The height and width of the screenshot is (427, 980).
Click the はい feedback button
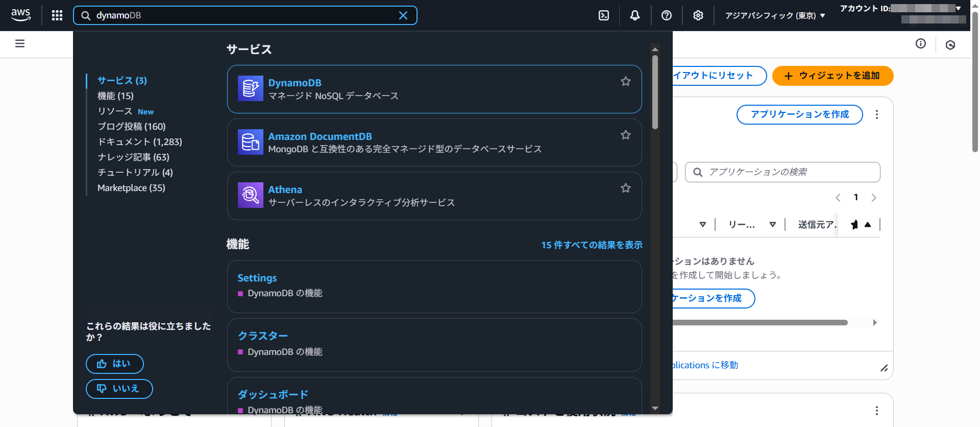[x=114, y=364]
